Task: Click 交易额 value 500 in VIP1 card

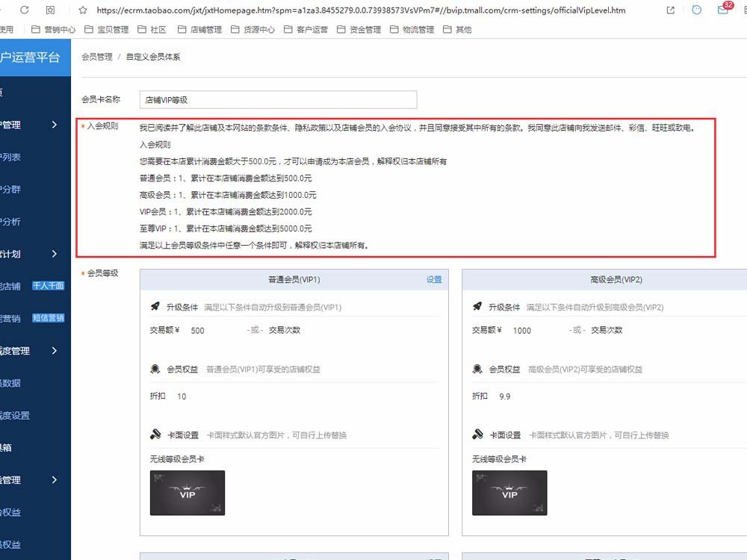Action: [x=197, y=331]
